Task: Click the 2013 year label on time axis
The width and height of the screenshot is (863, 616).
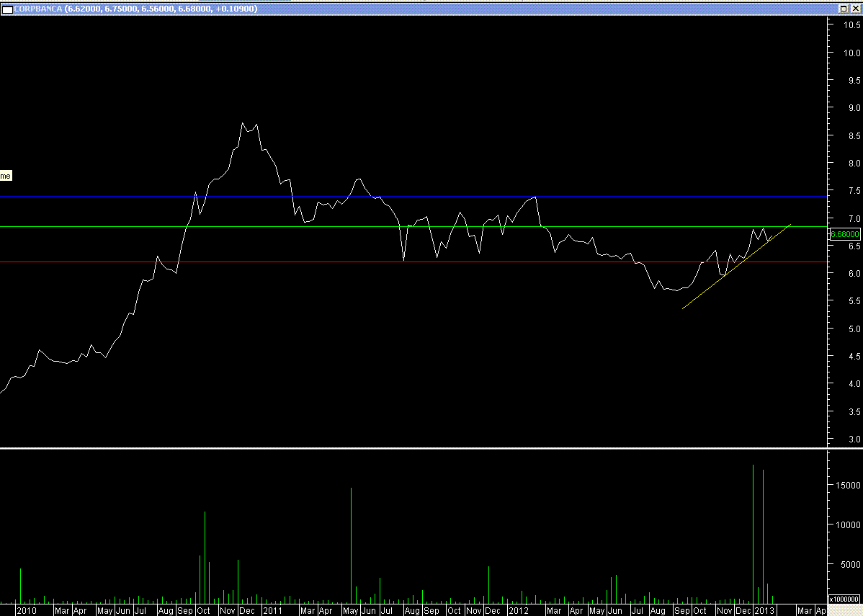Action: click(764, 610)
